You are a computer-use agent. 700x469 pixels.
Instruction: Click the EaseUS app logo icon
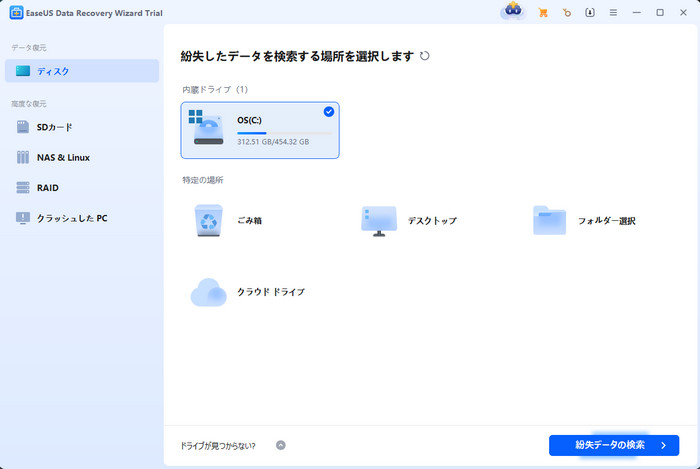tap(16, 13)
